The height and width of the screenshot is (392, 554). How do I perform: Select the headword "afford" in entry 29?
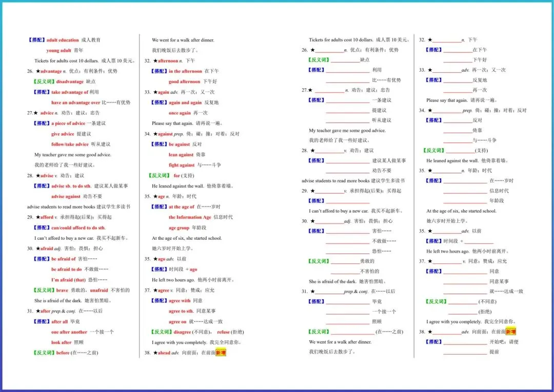click(x=47, y=217)
